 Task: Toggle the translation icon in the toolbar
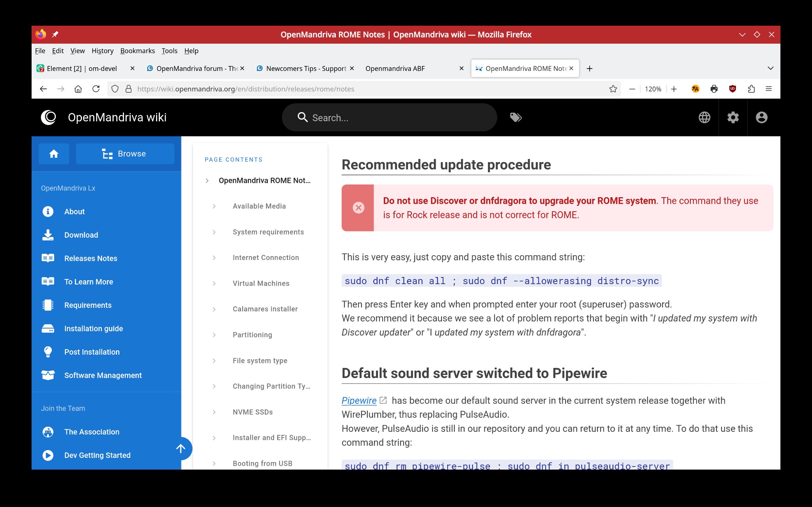695,89
